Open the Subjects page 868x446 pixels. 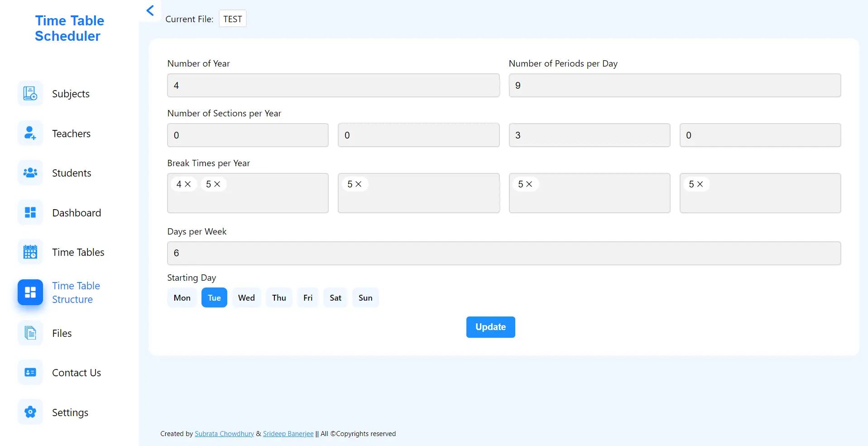coord(71,94)
